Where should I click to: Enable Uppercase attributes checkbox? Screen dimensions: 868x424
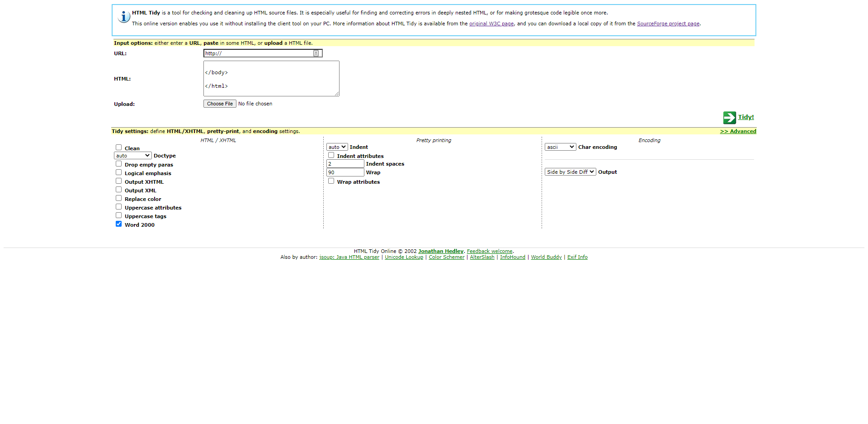click(118, 207)
